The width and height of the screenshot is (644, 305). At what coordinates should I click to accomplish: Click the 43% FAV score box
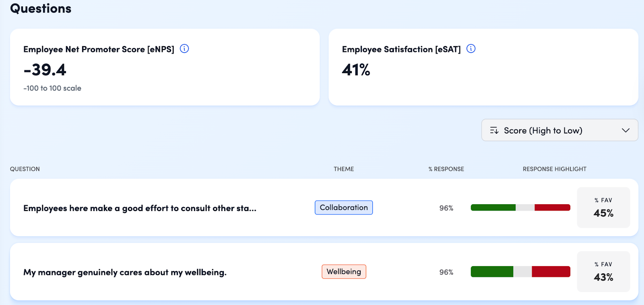[603, 272]
